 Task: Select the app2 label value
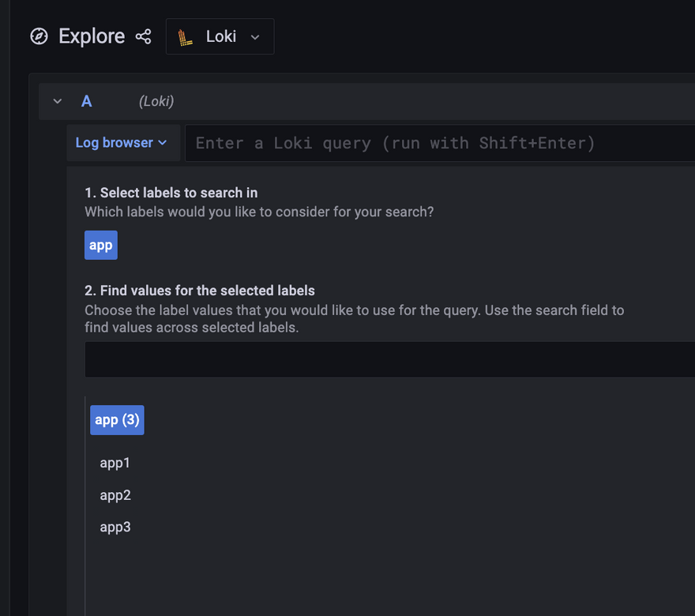point(115,495)
